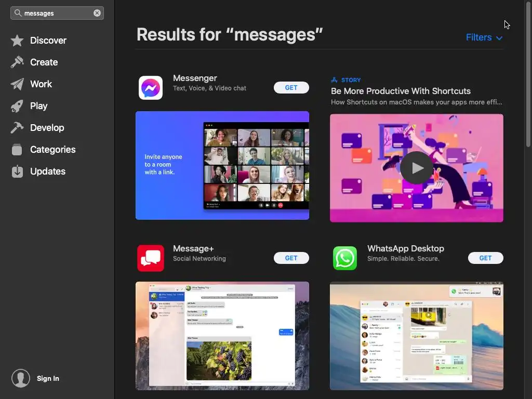
Task: Click 'How Shortcuts on macOS' description
Action: (416, 102)
